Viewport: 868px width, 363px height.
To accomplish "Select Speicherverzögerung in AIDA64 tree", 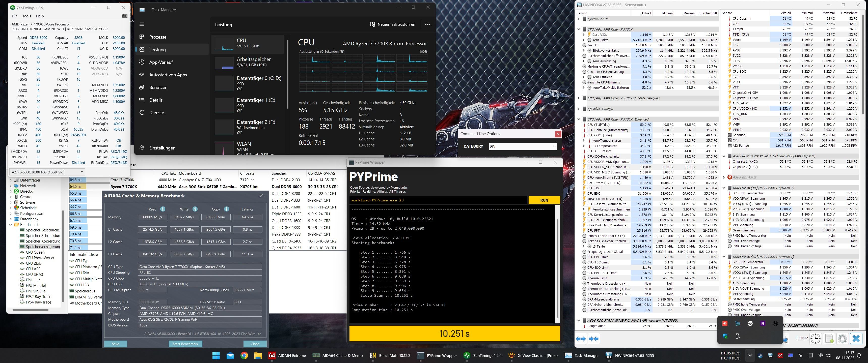I will coord(40,247).
